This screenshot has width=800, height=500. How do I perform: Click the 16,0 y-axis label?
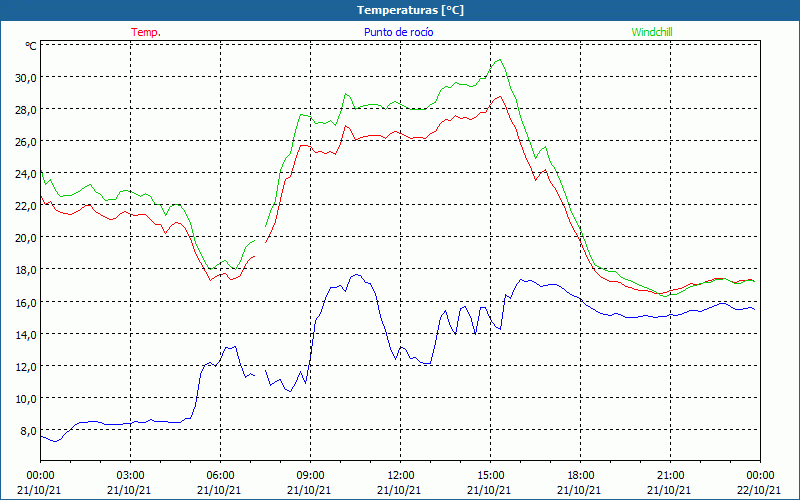(26, 303)
